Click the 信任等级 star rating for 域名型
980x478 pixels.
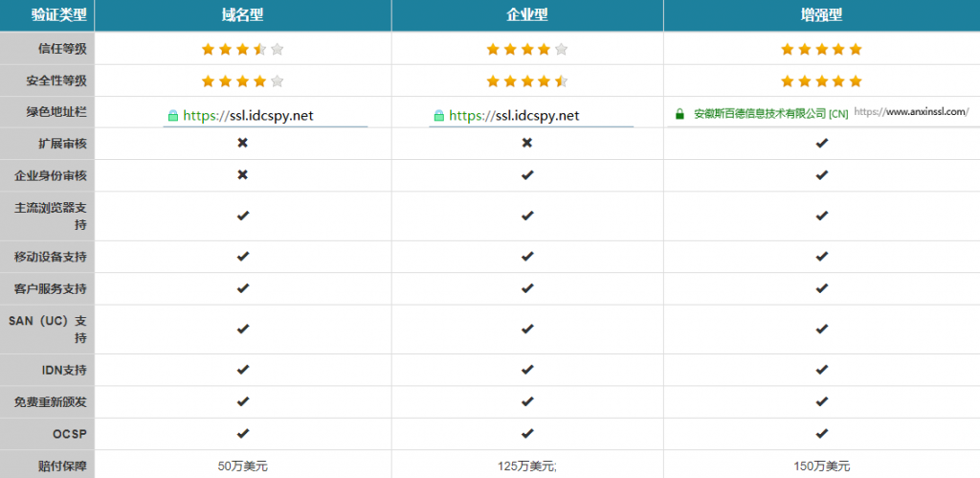[242, 49]
